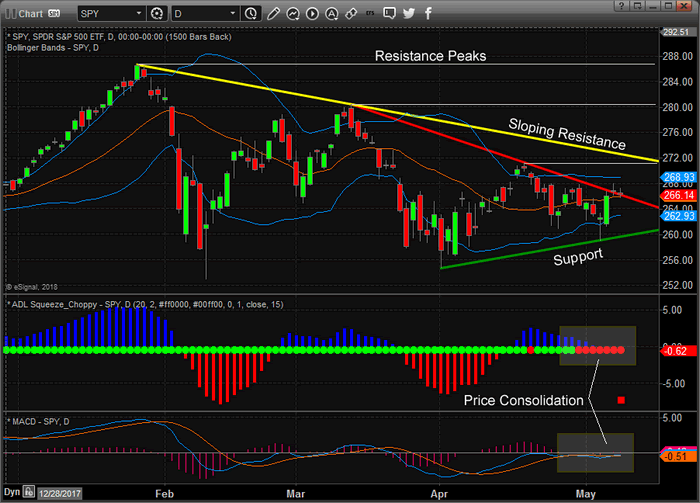The width and height of the screenshot is (700, 503).
Task: Click the orange -0.51 MACD value tag
Action: tap(678, 456)
